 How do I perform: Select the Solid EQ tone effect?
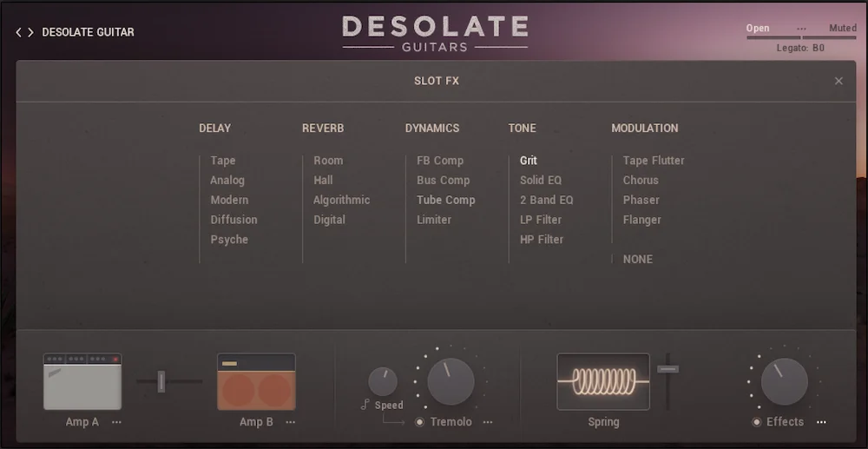[x=541, y=181]
